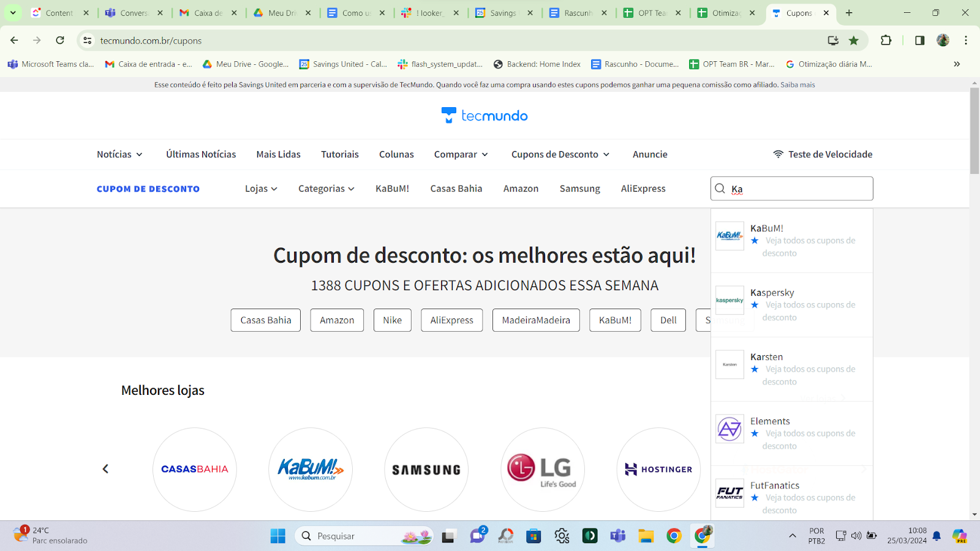Open the AliExpress link in coupon nav
The image size is (980, 551).
643,189
